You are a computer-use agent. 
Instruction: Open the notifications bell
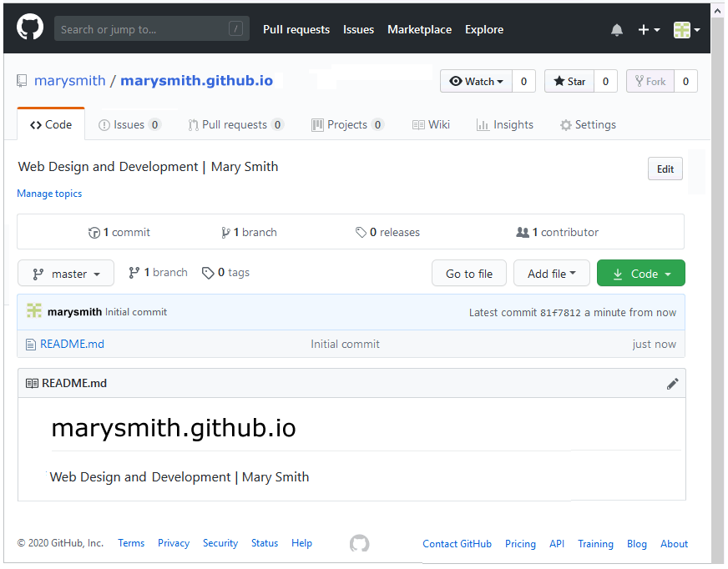pyautogui.click(x=617, y=30)
